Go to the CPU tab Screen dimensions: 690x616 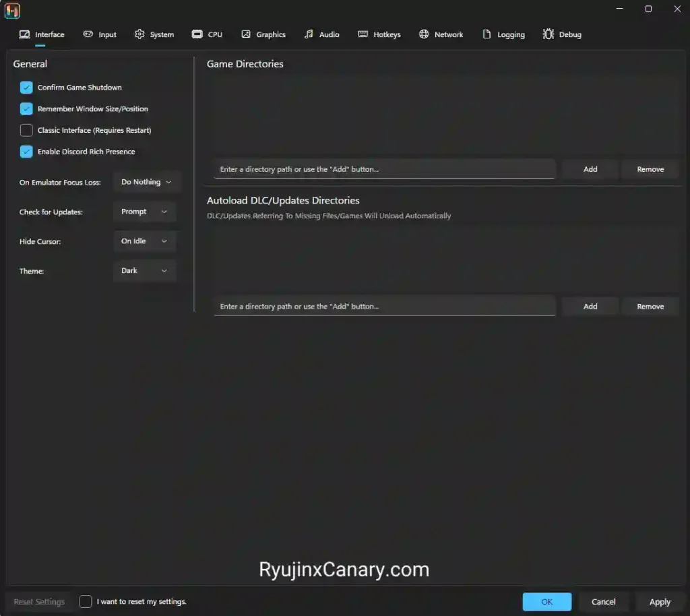point(208,34)
